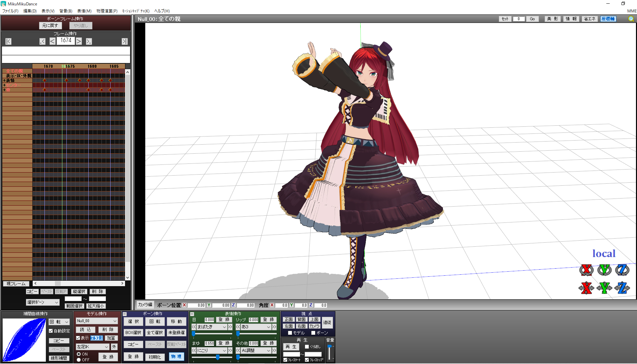Click the red X rotation axis icon

(x=586, y=270)
